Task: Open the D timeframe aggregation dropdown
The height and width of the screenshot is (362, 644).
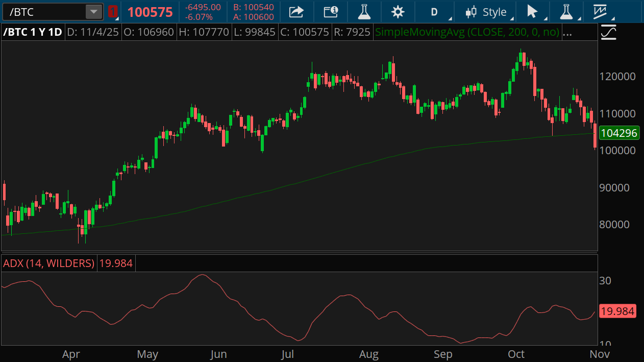Action: [434, 12]
